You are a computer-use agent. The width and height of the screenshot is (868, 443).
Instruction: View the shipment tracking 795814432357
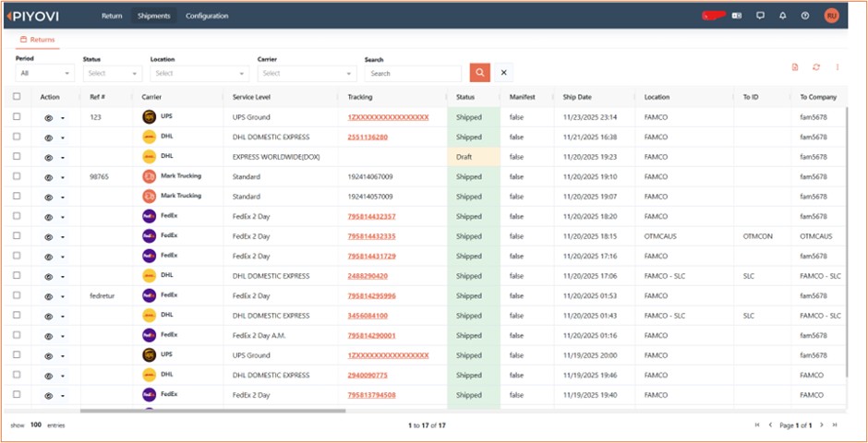[x=49, y=218]
